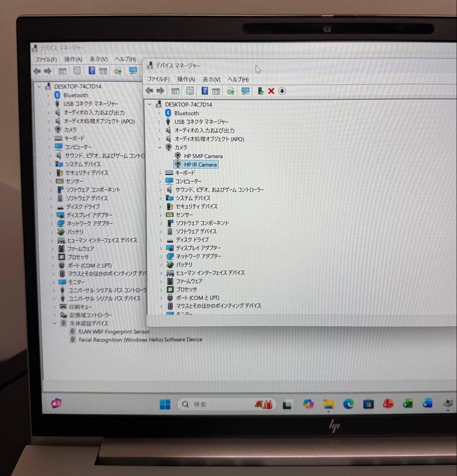Select the ELAN WBF Fingerprint Sensor device
The width and height of the screenshot is (457, 476).
click(112, 331)
